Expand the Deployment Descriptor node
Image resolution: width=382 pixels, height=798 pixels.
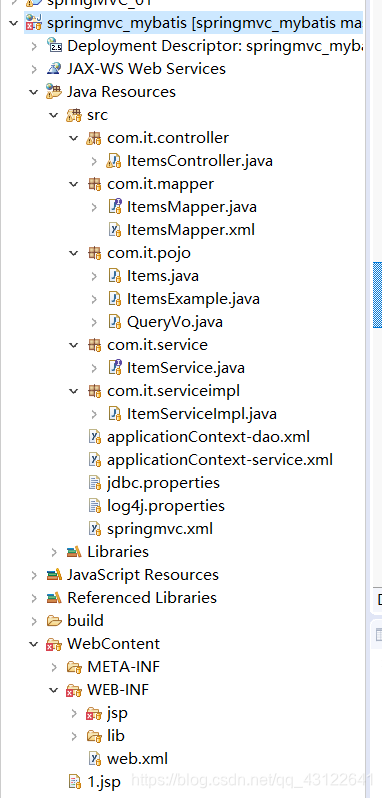[x=34, y=46]
